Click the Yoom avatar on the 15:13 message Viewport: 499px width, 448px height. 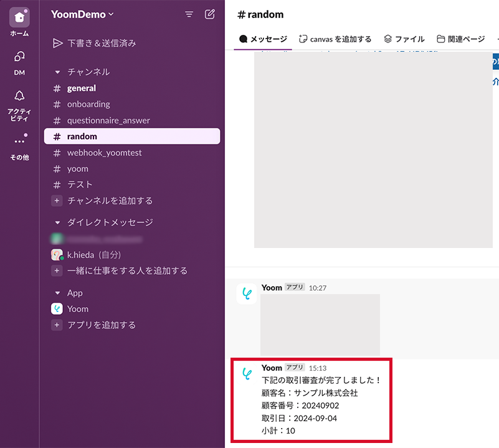(247, 374)
